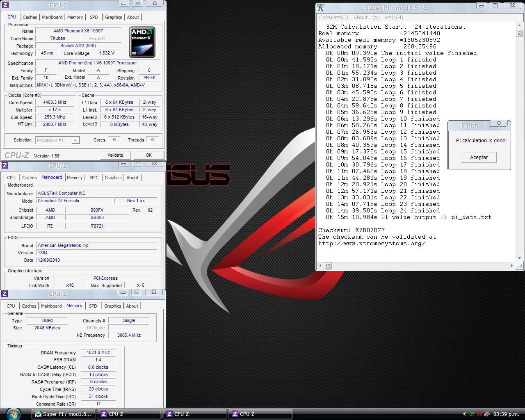525x420 pixels.
Task: Open Mainboard tab in top CPU-Z window
Action: [52, 17]
